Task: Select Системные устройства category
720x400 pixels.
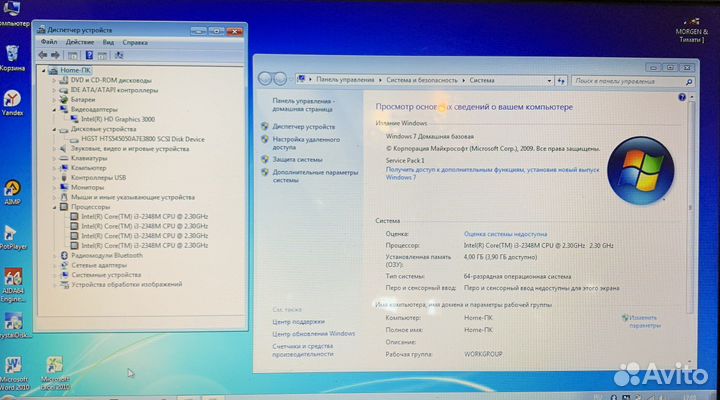Action: click(106, 275)
